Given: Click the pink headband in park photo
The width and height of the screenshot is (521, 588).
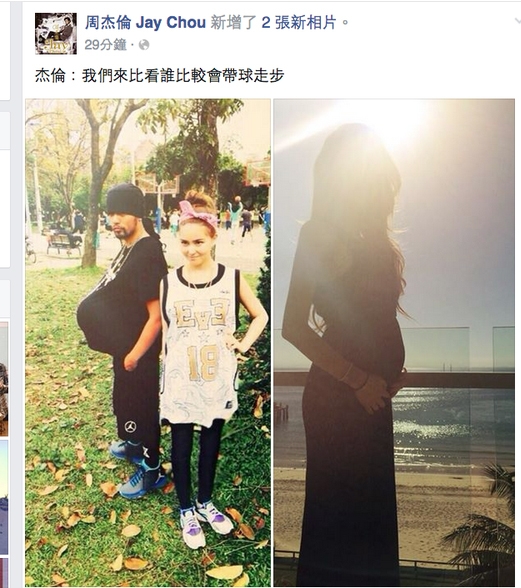Looking at the screenshot, I should click(x=198, y=216).
